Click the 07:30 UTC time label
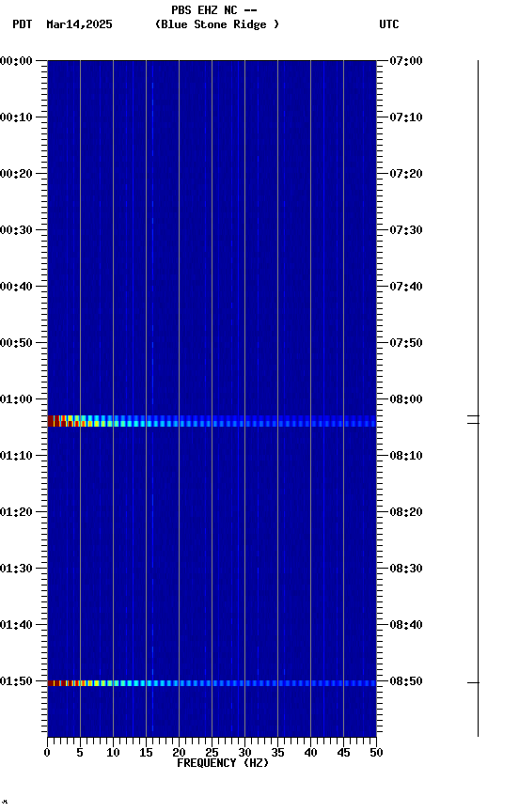The image size is (519, 812). coord(406,230)
